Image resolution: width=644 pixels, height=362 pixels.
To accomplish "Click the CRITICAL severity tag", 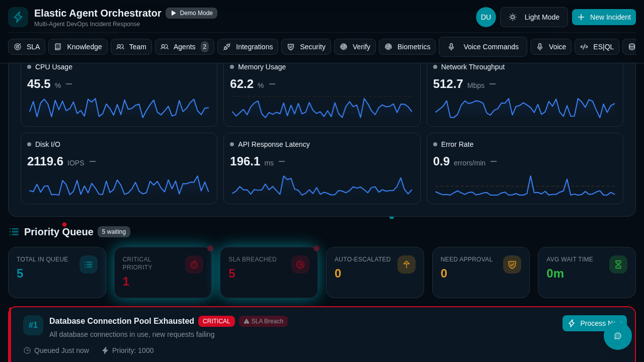I will 216,321.
